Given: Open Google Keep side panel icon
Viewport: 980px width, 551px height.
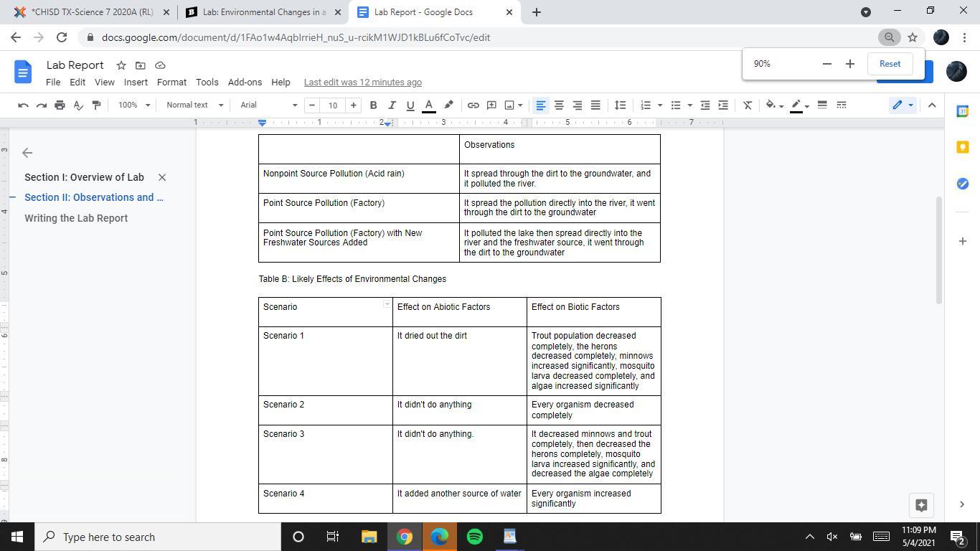Looking at the screenshot, I should point(962,147).
